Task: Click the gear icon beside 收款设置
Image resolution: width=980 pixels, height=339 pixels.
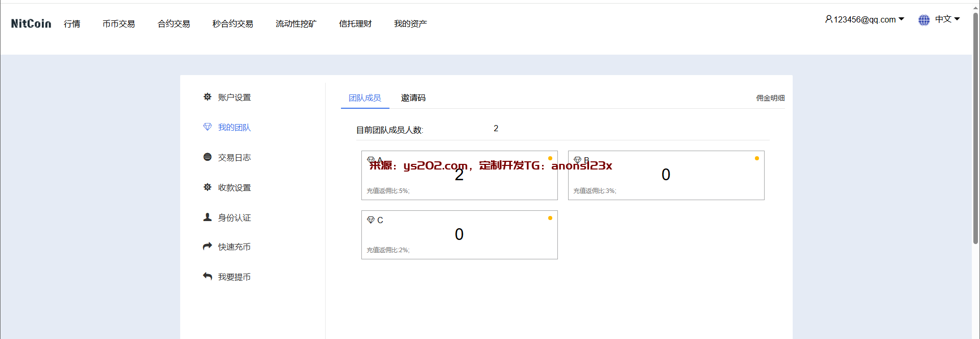Action: pos(207,187)
